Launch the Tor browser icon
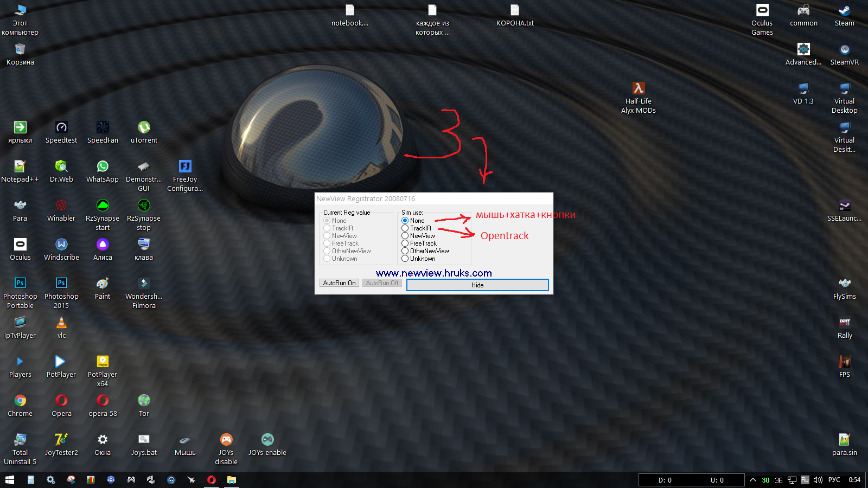 click(x=144, y=406)
